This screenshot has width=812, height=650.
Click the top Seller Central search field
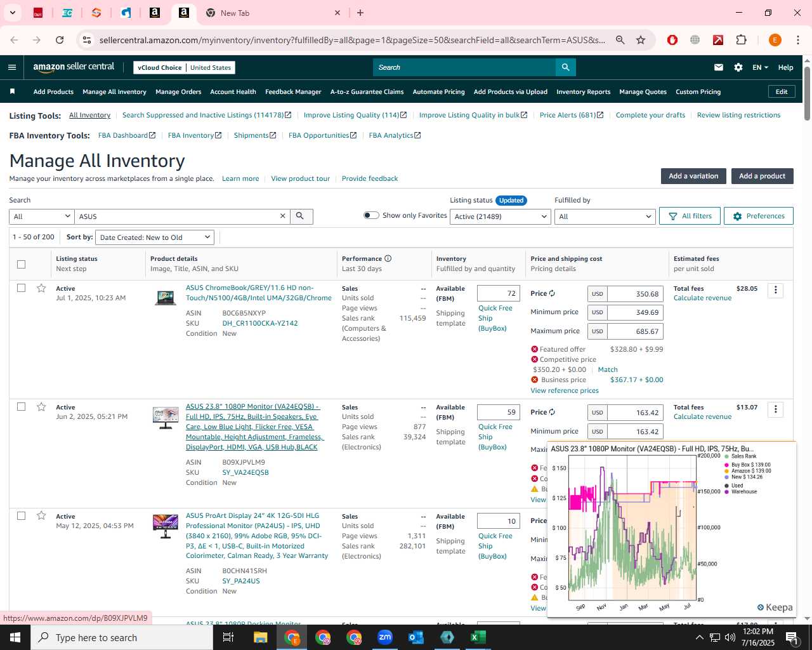click(464, 67)
